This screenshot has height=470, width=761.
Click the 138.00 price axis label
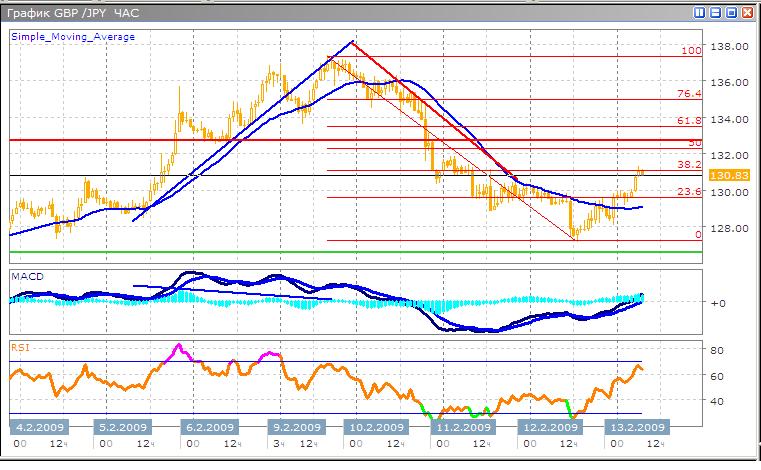point(724,47)
